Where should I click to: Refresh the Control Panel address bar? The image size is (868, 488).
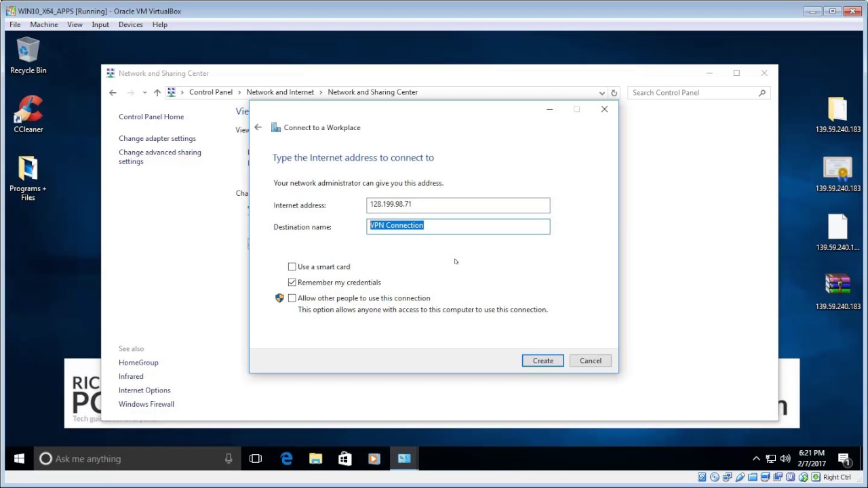pos(614,93)
